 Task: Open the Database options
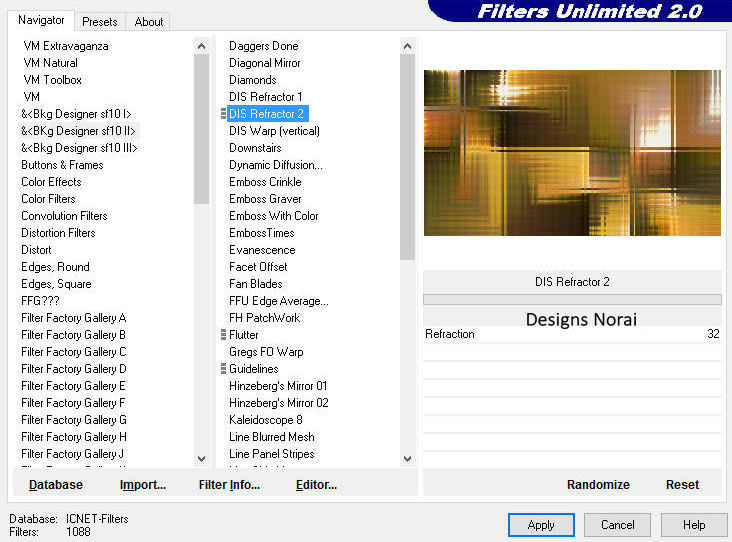(56, 484)
